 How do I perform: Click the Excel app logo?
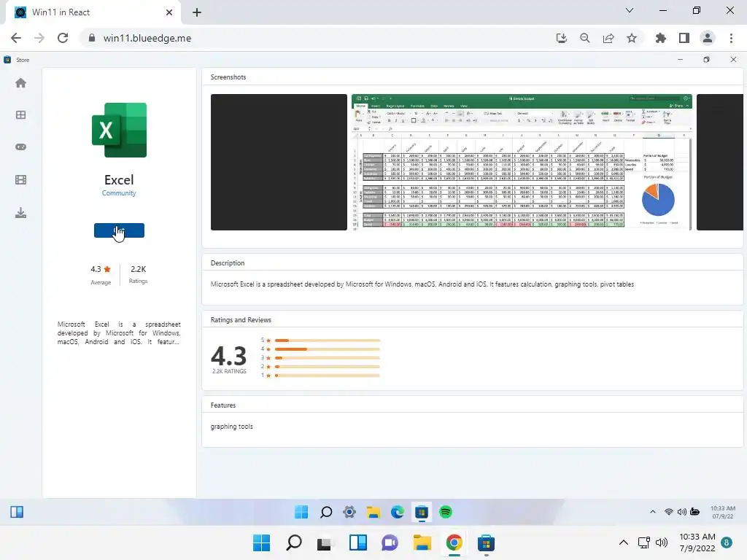119,130
